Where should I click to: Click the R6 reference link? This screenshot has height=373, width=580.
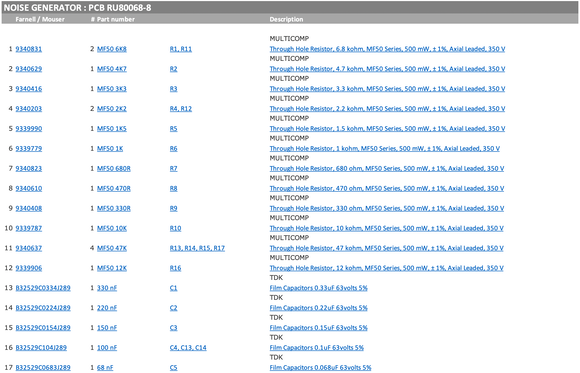click(x=173, y=149)
